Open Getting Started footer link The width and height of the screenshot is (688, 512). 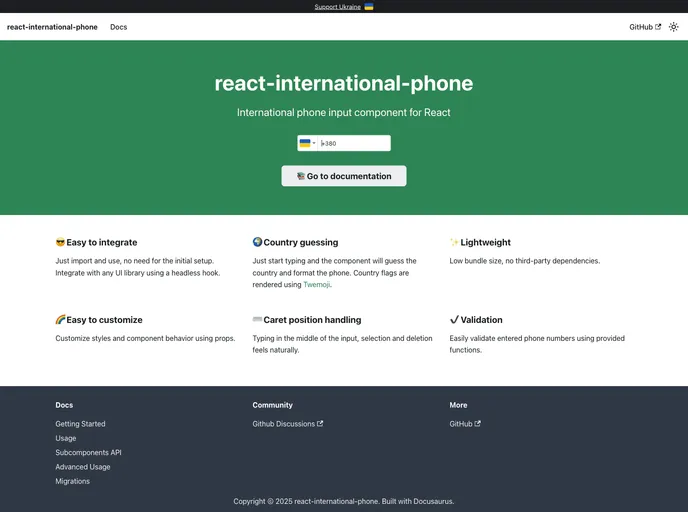(80, 424)
